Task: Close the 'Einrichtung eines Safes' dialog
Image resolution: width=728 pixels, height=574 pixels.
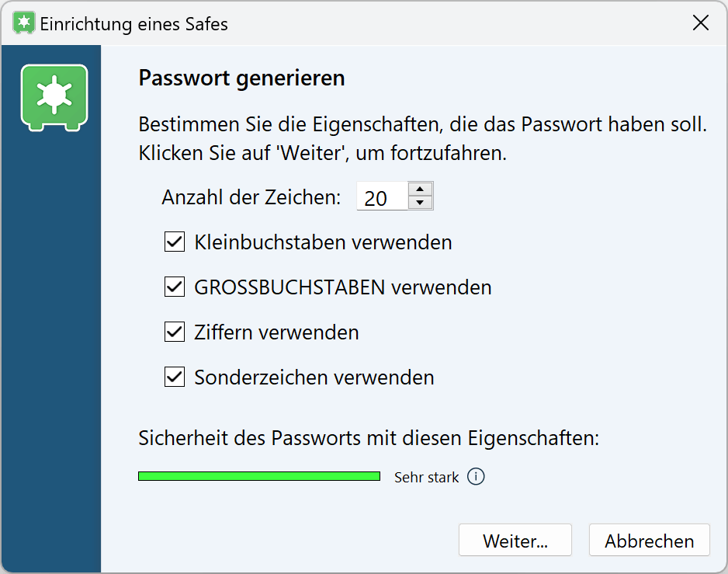Action: coord(701,23)
